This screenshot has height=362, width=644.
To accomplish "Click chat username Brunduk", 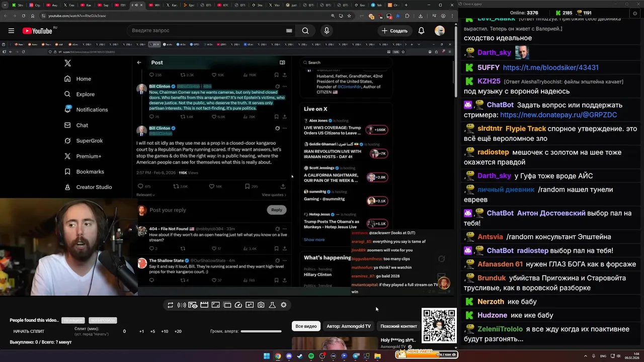I will click(492, 278).
